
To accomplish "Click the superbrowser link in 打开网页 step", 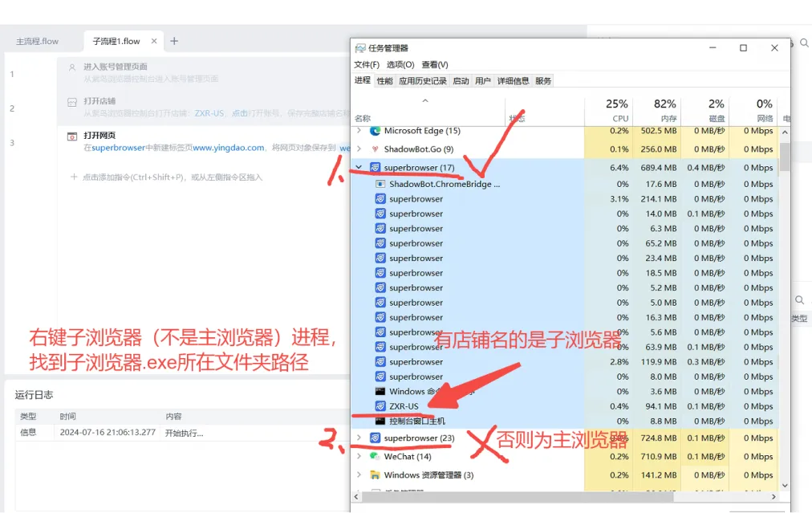I will coord(119,148).
